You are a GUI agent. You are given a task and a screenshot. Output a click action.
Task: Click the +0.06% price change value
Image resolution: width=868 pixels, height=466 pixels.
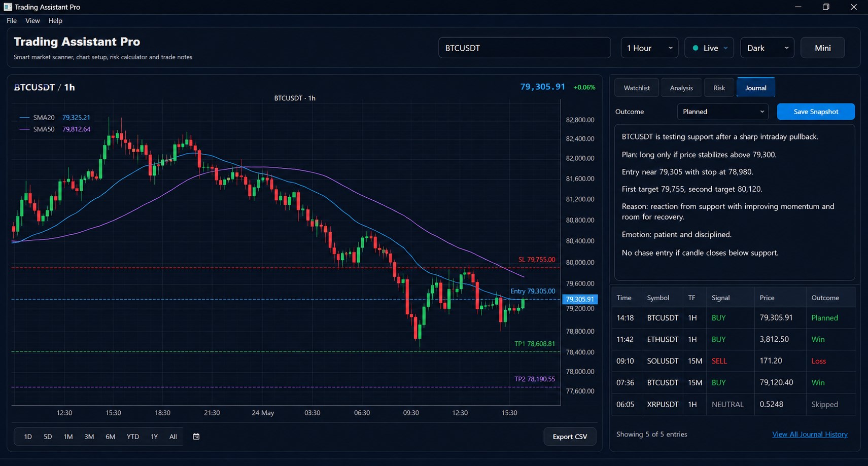pos(584,87)
